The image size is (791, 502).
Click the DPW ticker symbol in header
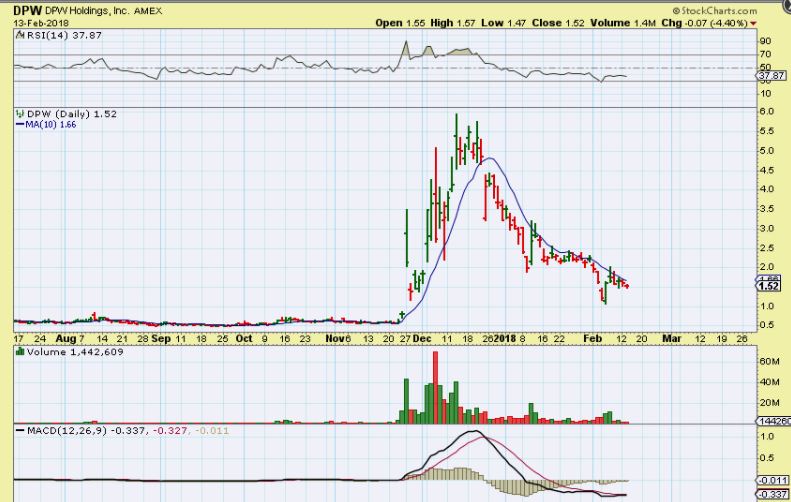[28, 11]
